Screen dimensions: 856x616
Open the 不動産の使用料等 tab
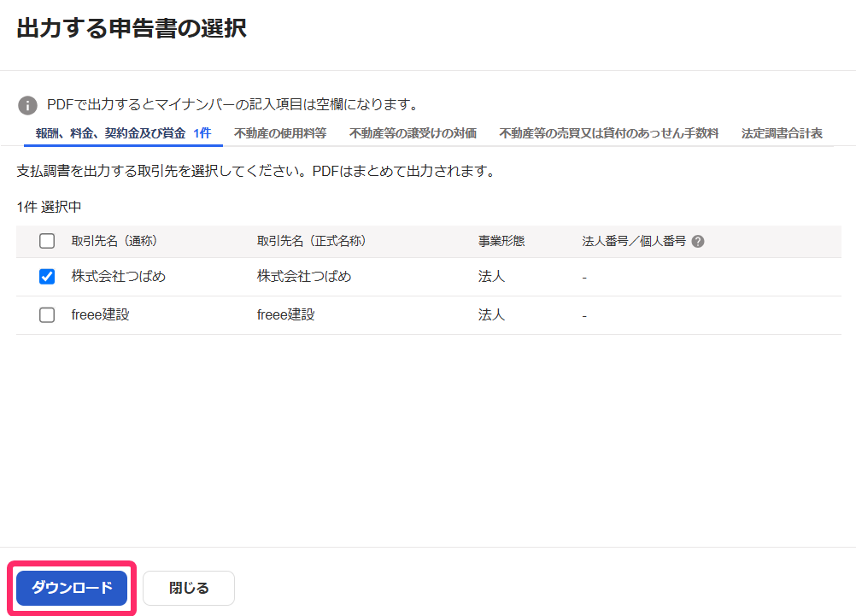pyautogui.click(x=280, y=133)
